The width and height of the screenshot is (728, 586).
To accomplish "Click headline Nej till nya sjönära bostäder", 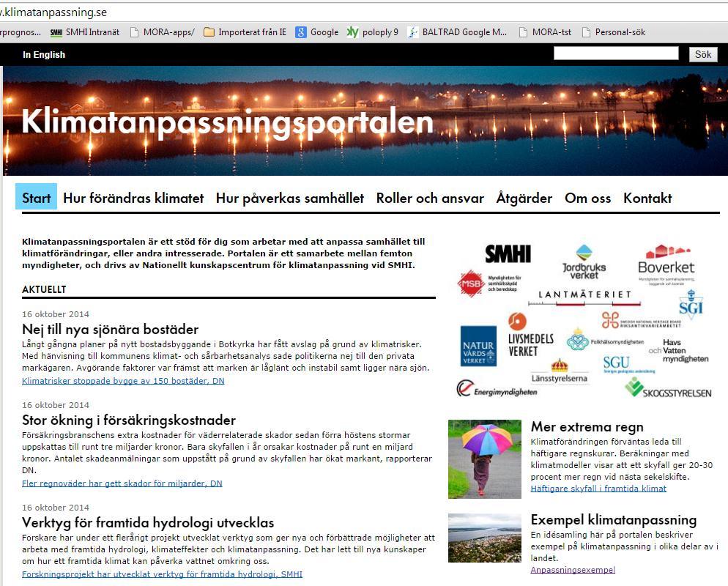I will [110, 329].
